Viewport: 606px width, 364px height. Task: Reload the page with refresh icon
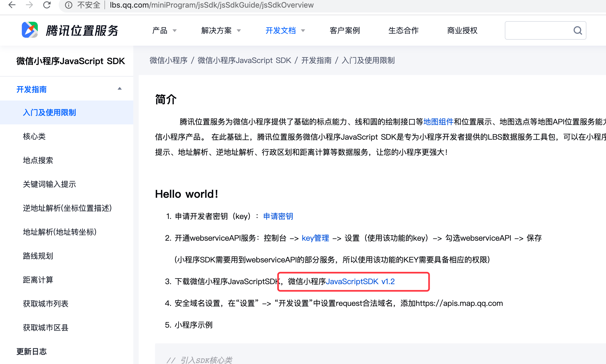point(47,5)
